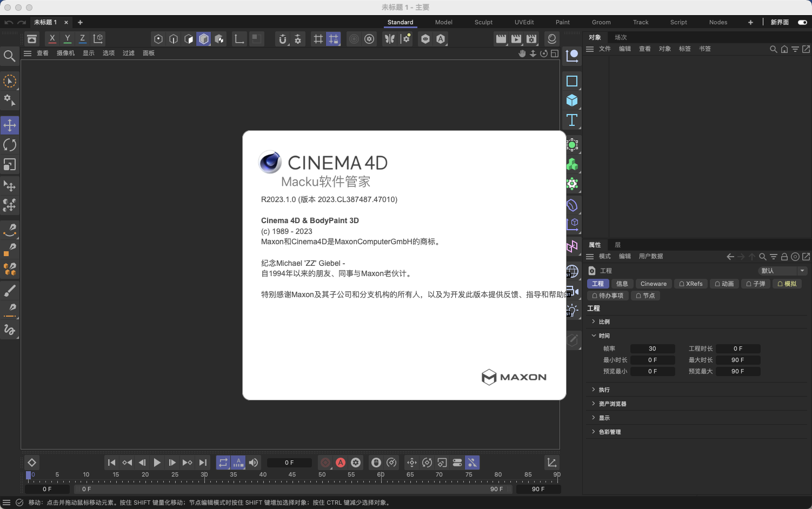The height and width of the screenshot is (509, 812).
Task: Open the viewport 摄像机 menu
Action: [65, 53]
